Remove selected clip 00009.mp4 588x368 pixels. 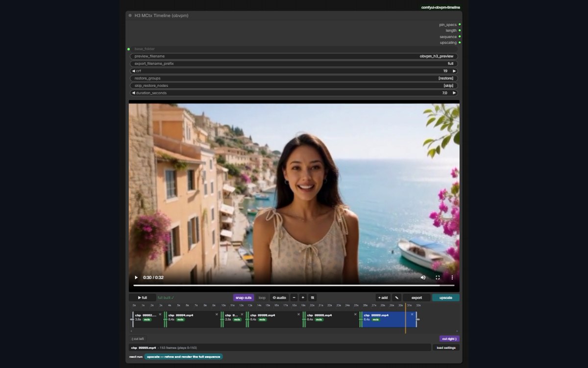[412, 315]
